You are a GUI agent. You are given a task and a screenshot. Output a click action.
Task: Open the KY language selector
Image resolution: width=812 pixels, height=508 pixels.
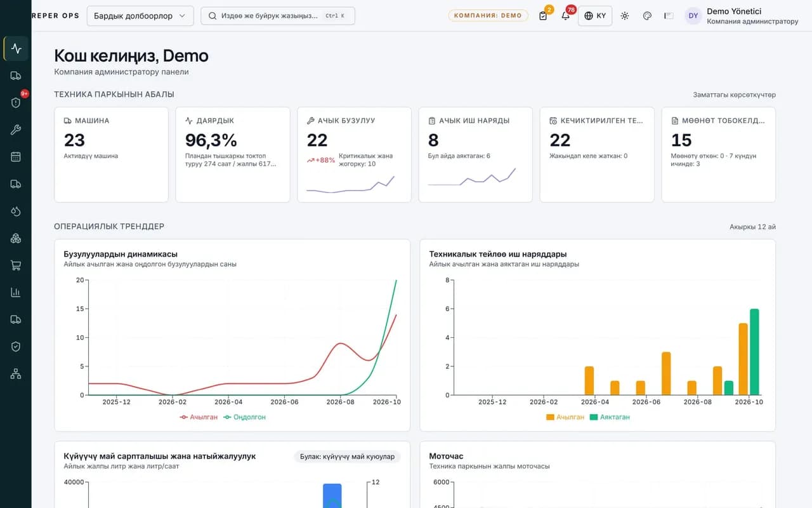595,16
